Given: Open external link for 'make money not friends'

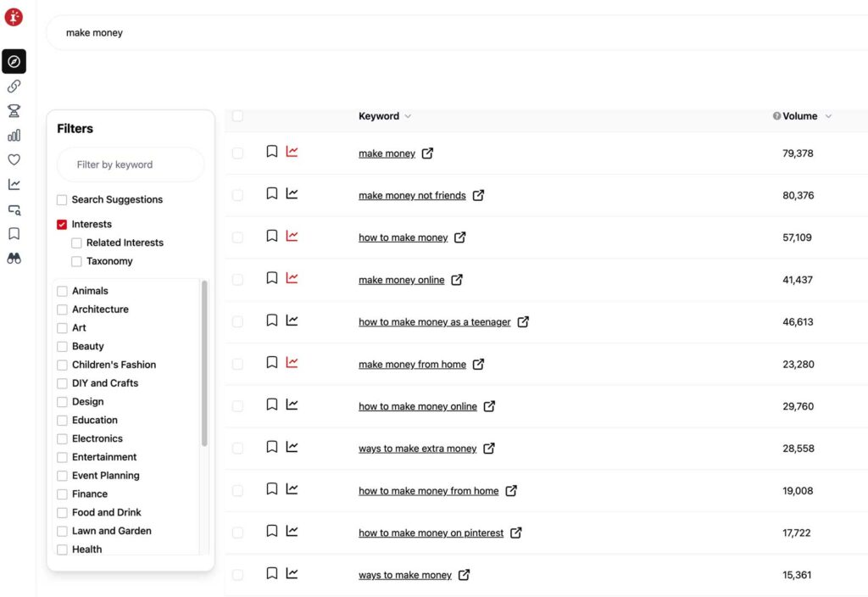Looking at the screenshot, I should click(x=478, y=196).
